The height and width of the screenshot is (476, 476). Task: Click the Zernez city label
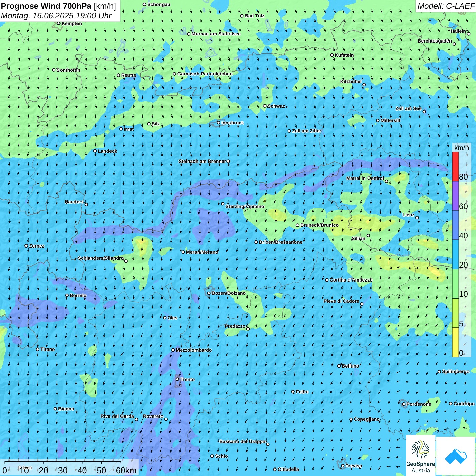[37, 246]
